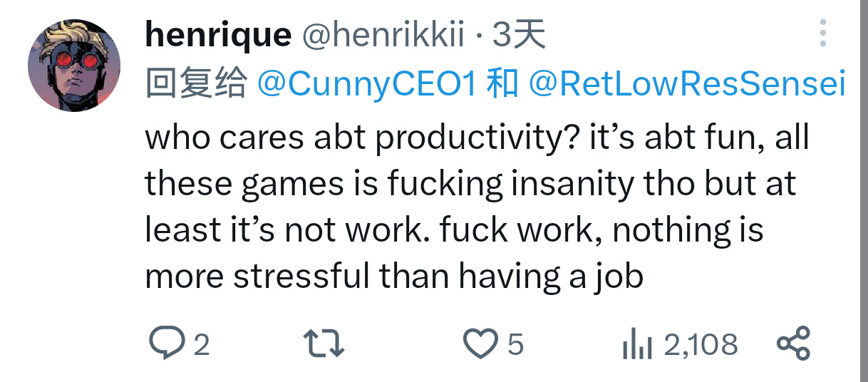The image size is (868, 382).
Task: Open henrique's profile picture avatar
Action: [x=74, y=66]
